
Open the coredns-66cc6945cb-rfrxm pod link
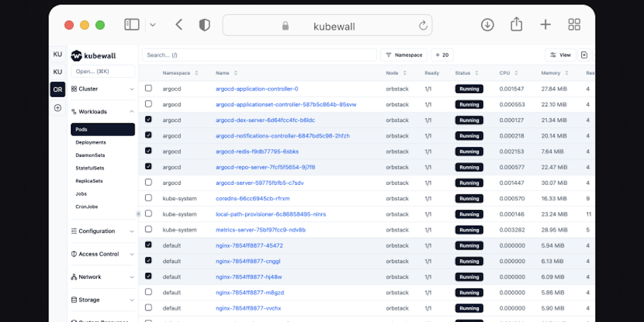[x=253, y=198]
